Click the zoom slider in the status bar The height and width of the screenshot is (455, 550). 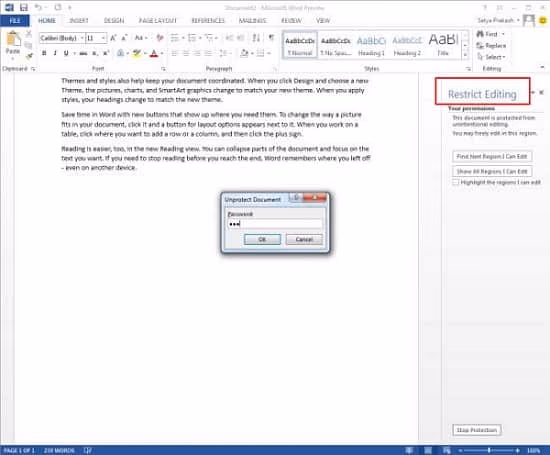tap(489, 450)
